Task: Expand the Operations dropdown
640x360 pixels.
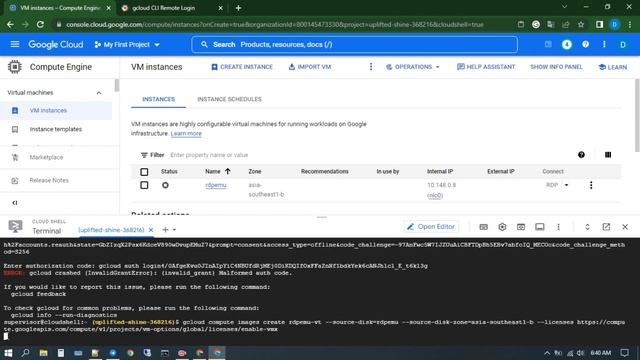Action: point(413,67)
